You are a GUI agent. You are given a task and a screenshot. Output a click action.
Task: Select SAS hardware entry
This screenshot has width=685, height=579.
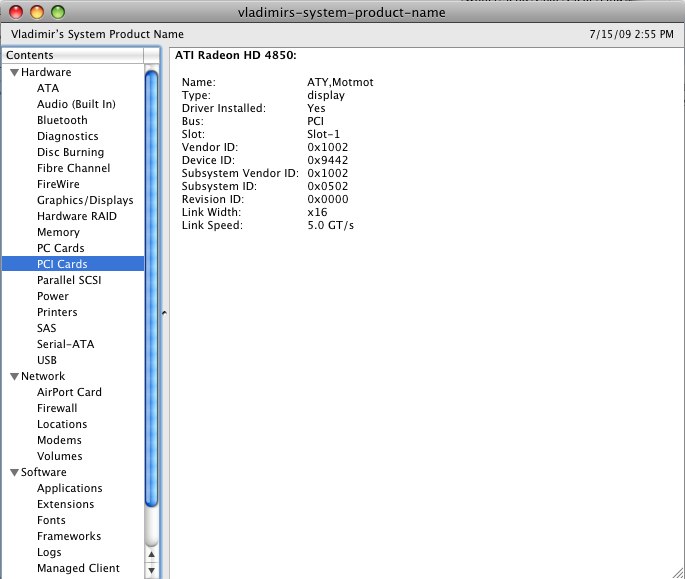[47, 328]
